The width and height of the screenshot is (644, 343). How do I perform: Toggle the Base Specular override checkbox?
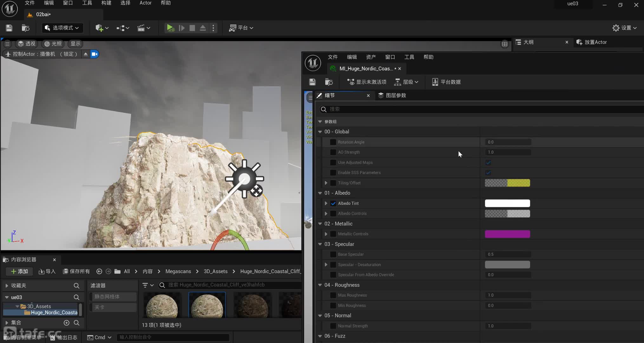(333, 254)
